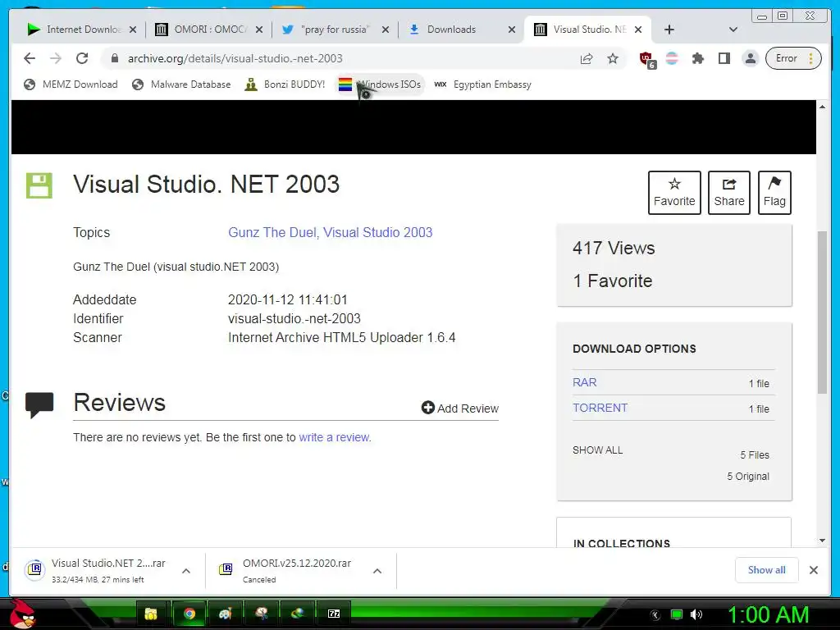This screenshot has height=630, width=840.
Task: Click Add Review
Action: coord(459,409)
